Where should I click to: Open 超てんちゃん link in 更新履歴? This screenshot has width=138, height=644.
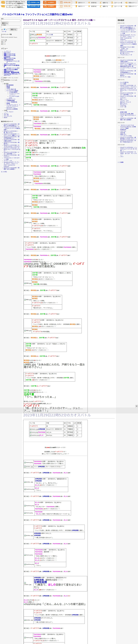[x=124, y=104]
